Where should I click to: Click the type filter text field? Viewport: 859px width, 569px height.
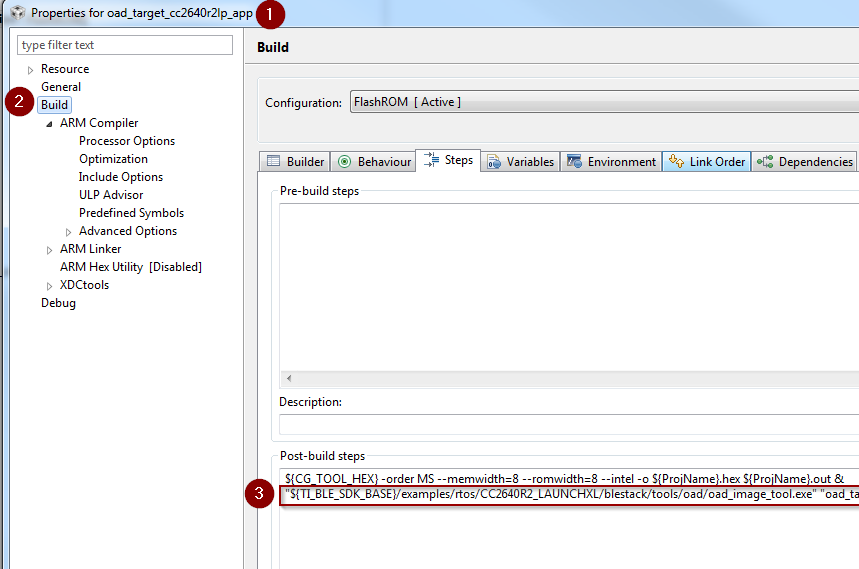pyautogui.click(x=125, y=45)
